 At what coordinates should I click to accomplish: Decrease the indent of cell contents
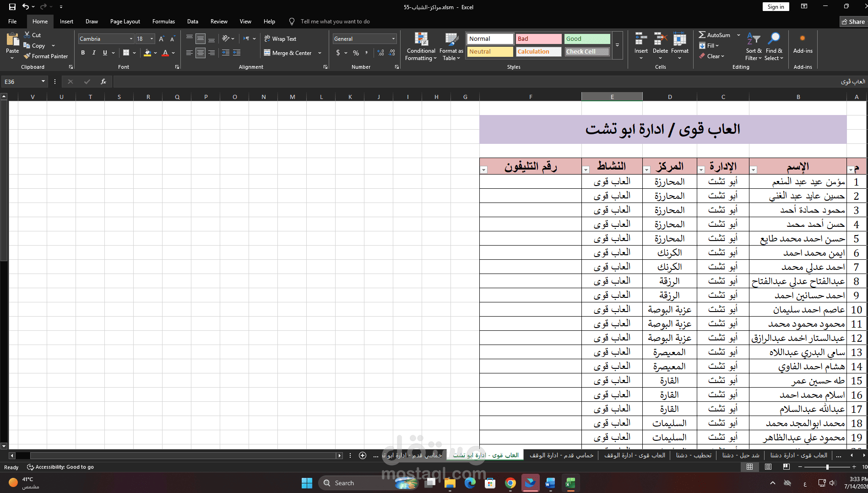[x=226, y=53]
